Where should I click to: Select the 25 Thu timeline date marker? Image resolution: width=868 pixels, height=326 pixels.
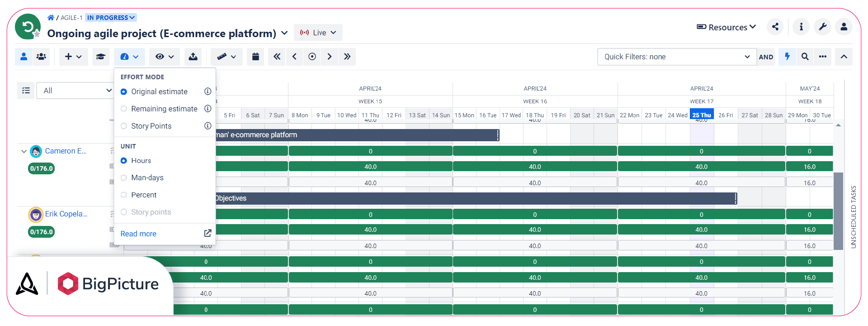click(x=702, y=115)
